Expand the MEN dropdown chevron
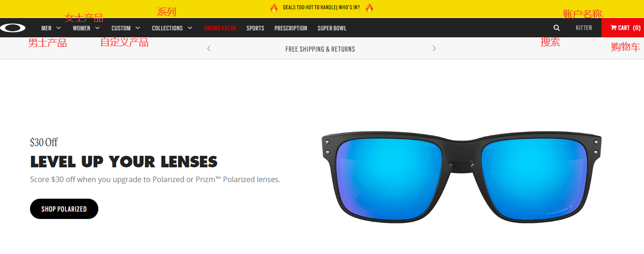 pos(59,28)
